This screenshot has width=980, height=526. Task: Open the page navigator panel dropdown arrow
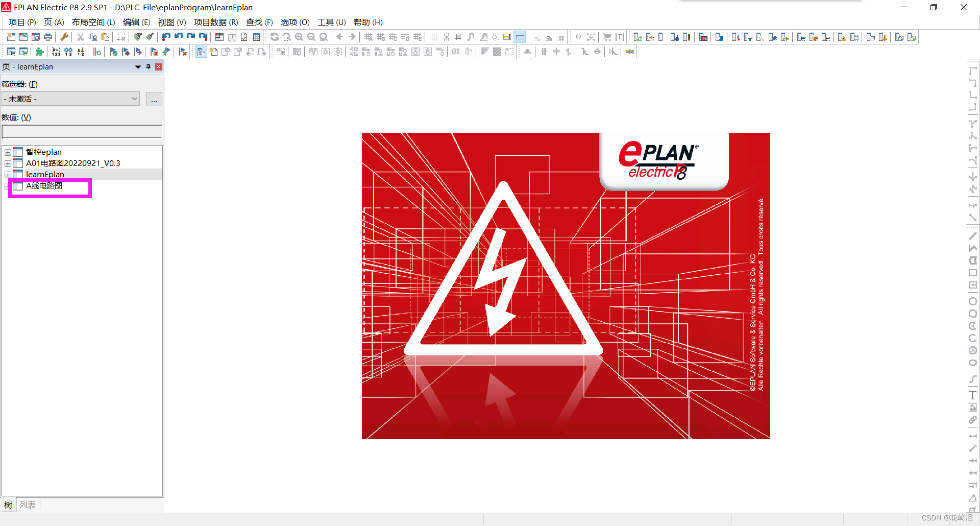click(x=138, y=67)
